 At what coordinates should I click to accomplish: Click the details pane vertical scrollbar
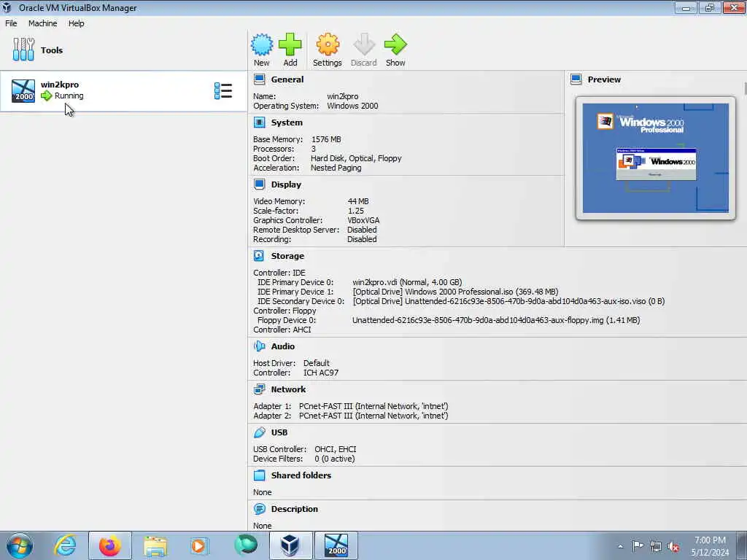click(x=745, y=88)
